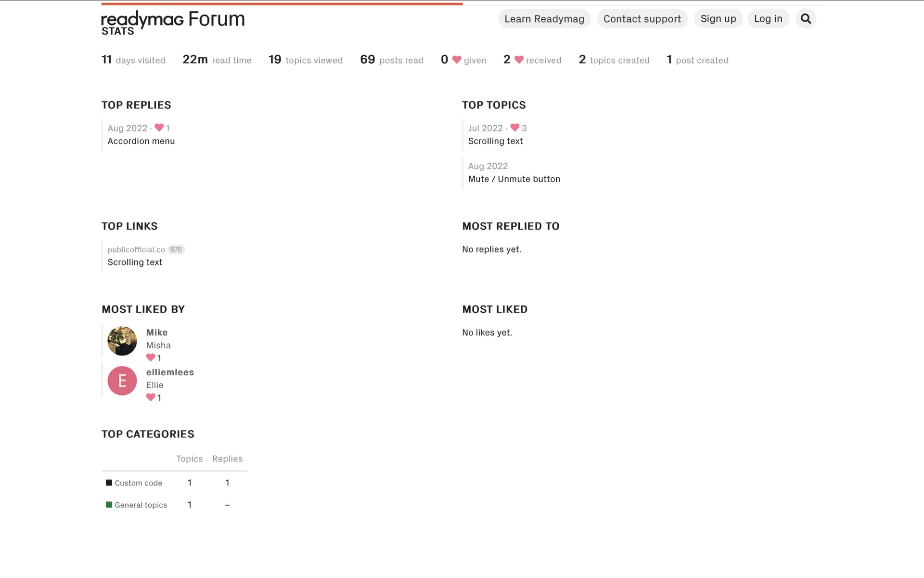
Task: Open Scrolling text under Top Links
Action: 135,263
